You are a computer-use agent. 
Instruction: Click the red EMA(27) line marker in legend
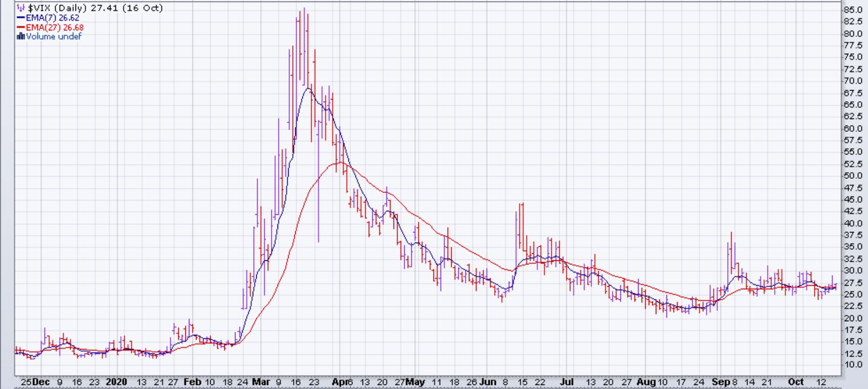coord(21,27)
